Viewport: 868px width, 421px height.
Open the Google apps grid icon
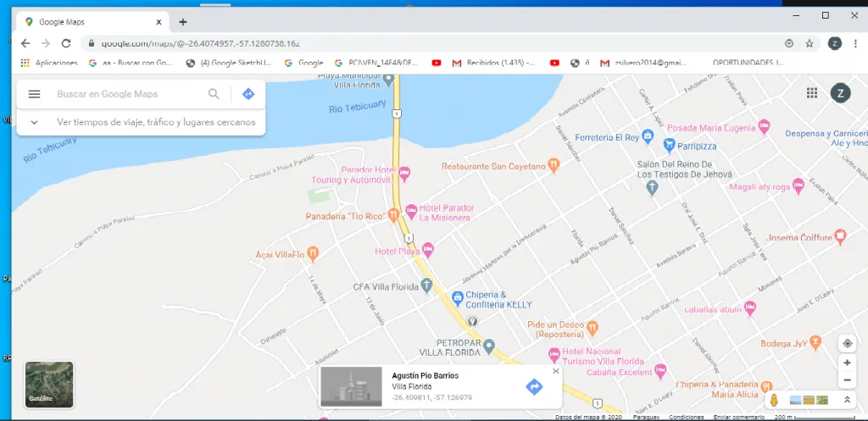pos(812,93)
